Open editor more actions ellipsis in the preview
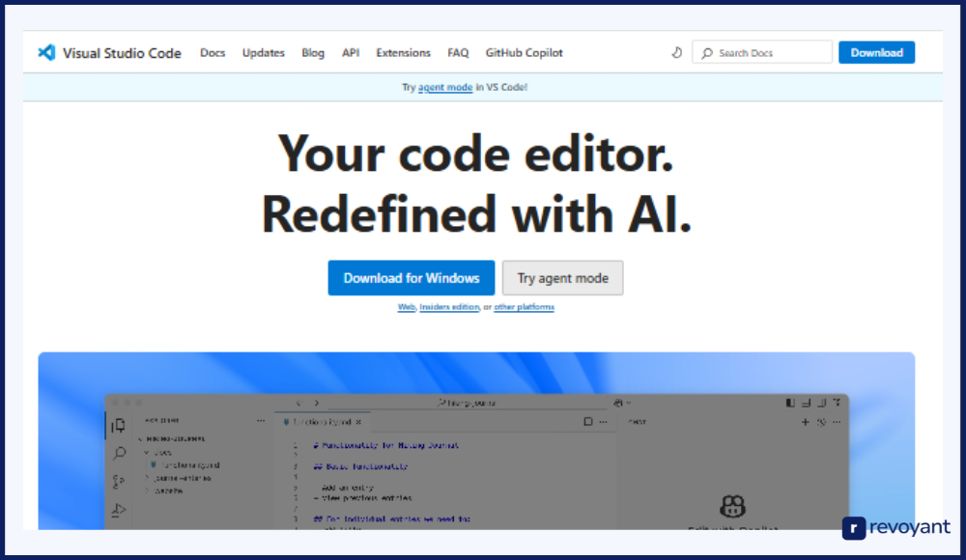966x560 pixels. [603, 422]
